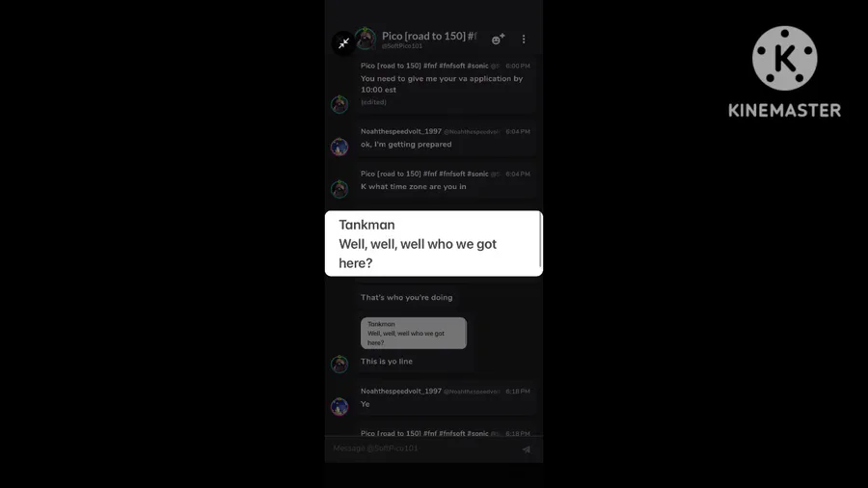Open the small Tankman line image thumbnail
The width and height of the screenshot is (868, 488).
[414, 333]
